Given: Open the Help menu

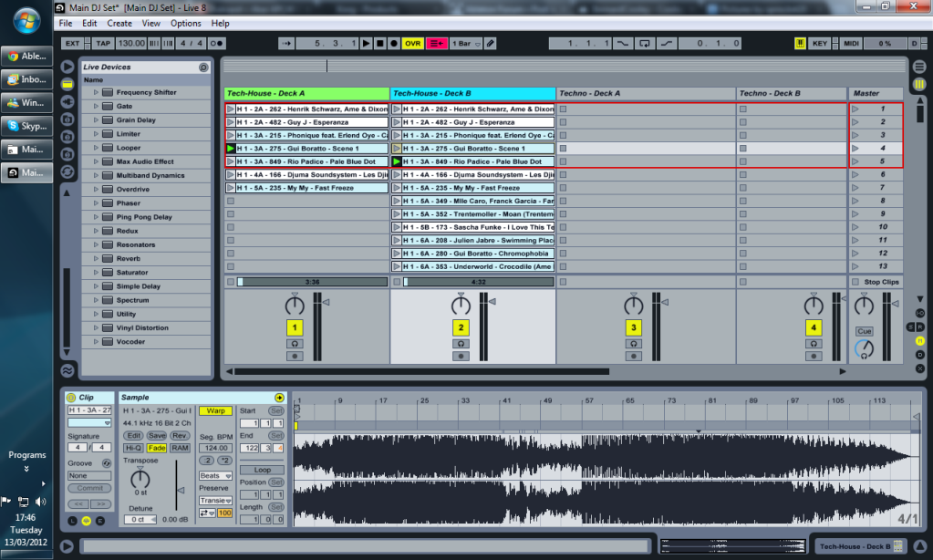Looking at the screenshot, I should [220, 23].
